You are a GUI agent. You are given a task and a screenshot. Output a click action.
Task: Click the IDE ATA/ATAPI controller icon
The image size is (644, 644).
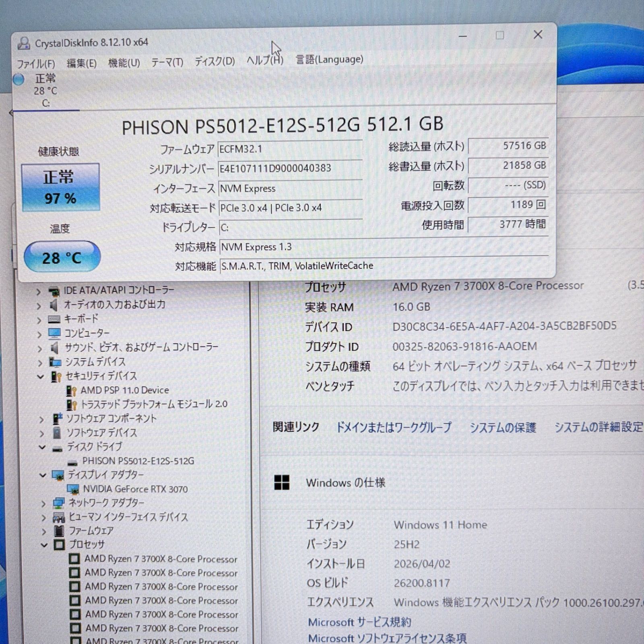[54, 291]
